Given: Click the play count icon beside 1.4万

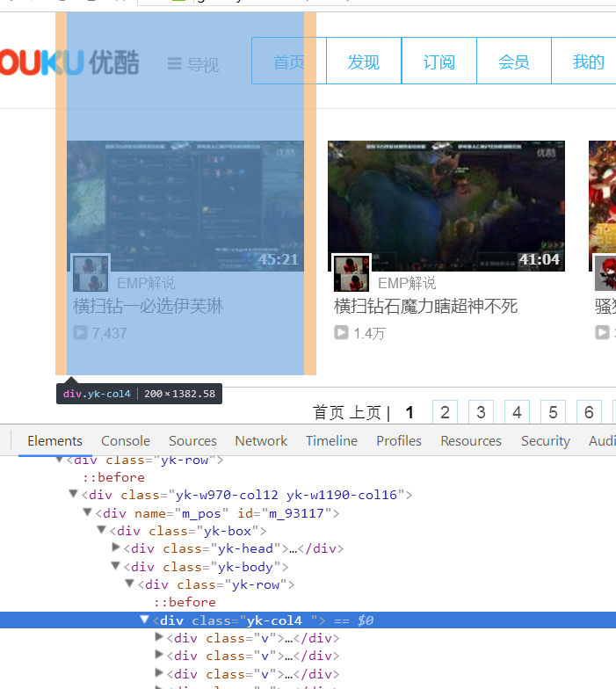Looking at the screenshot, I should 341,332.
